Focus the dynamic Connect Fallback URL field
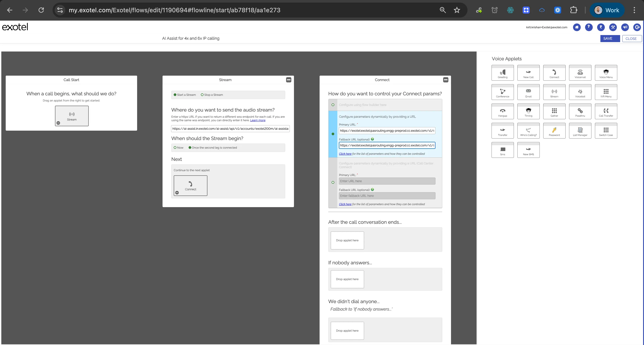Viewport: 644px width, 345px height. point(387,145)
